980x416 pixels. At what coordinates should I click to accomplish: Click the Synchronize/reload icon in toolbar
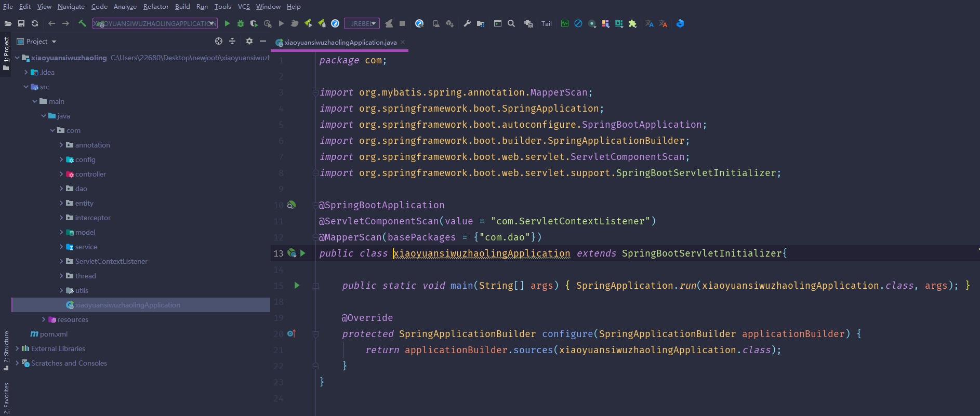pos(35,23)
